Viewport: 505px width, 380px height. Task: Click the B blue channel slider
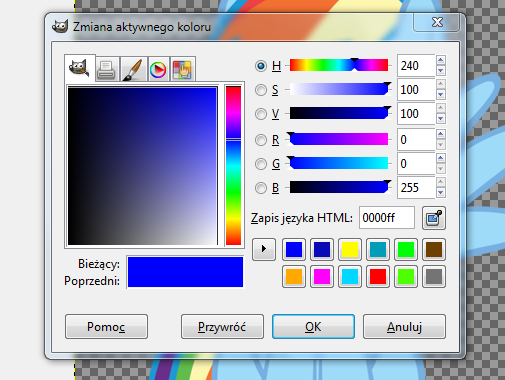339,187
